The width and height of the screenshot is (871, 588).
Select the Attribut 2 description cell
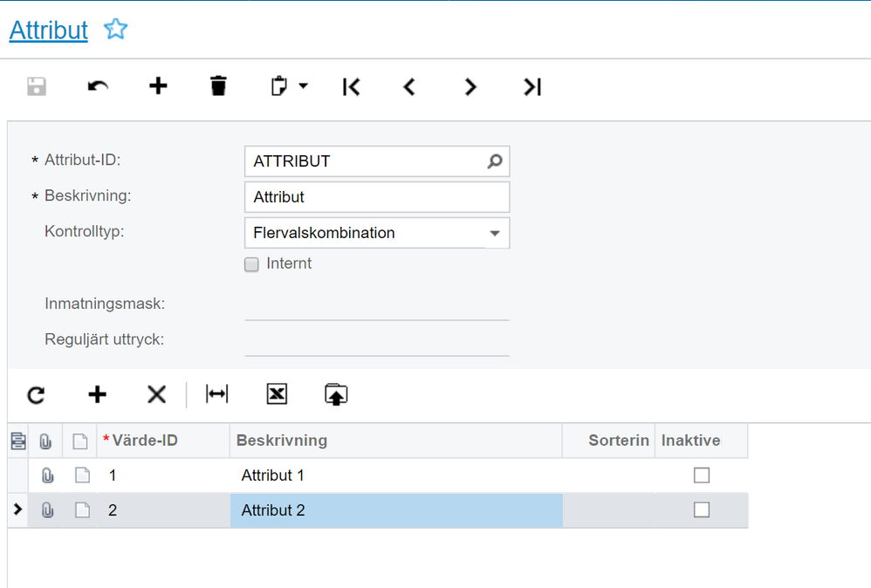[396, 510]
